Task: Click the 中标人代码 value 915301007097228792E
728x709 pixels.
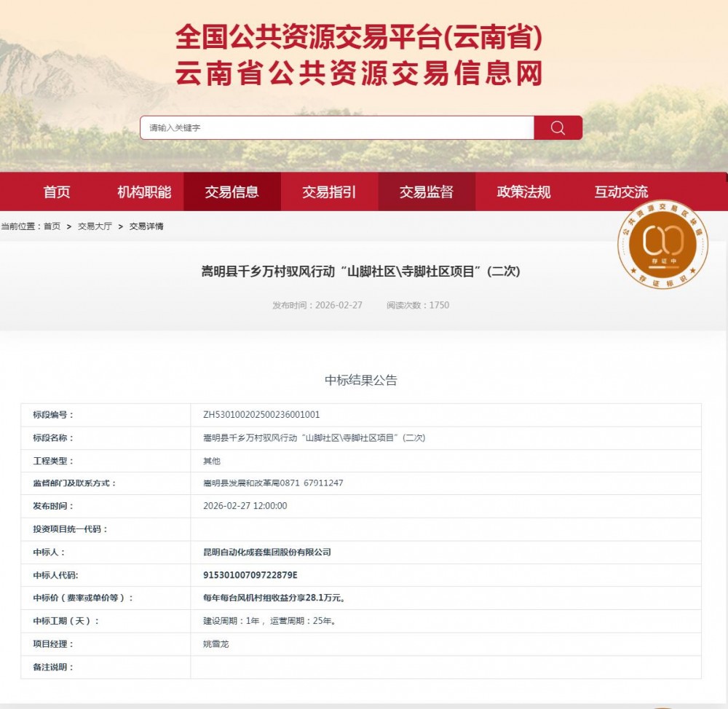Action: (x=250, y=575)
